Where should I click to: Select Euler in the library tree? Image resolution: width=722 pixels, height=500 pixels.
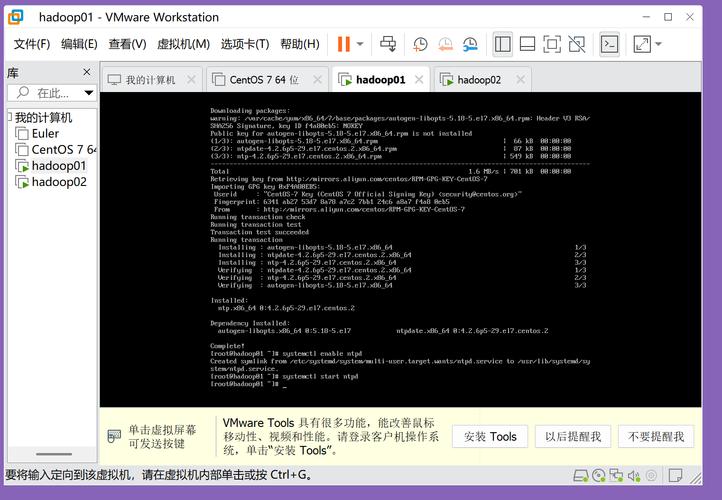click(x=45, y=134)
